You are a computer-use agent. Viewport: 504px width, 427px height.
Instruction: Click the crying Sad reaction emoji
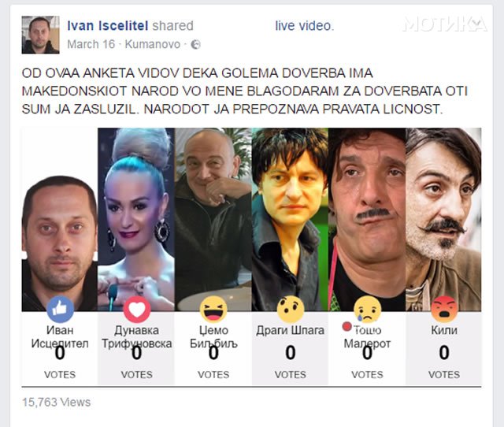click(x=368, y=310)
